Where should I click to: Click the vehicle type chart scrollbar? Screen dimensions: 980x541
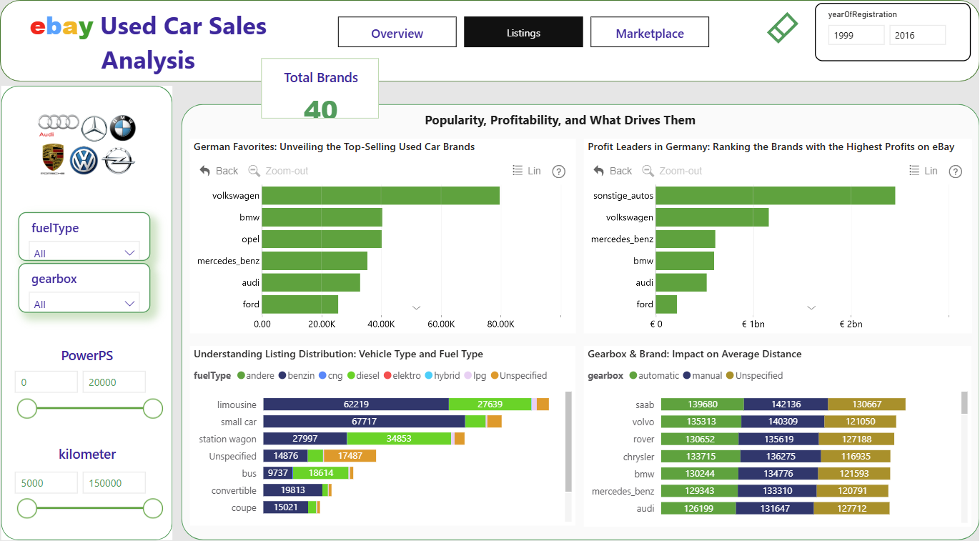(569, 442)
